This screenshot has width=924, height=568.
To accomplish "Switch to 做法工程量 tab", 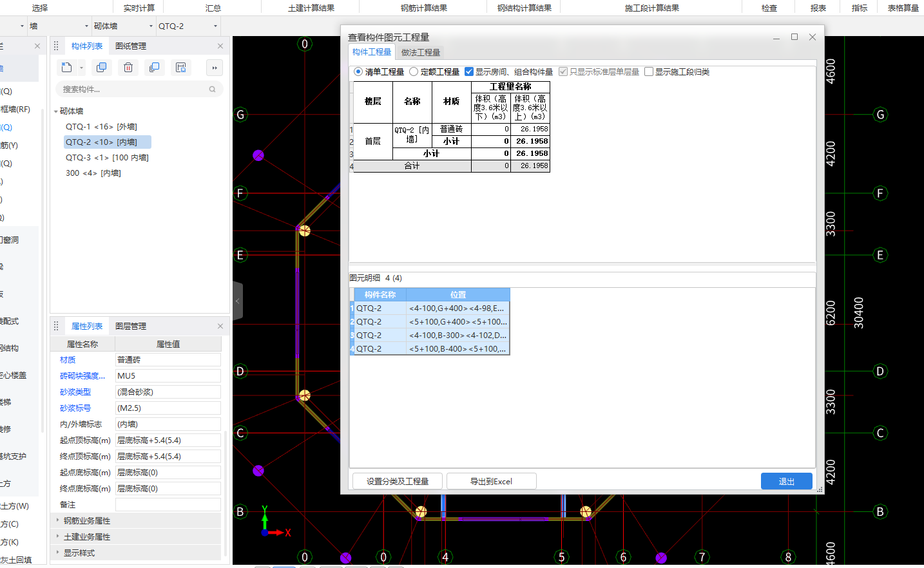I will click(421, 52).
